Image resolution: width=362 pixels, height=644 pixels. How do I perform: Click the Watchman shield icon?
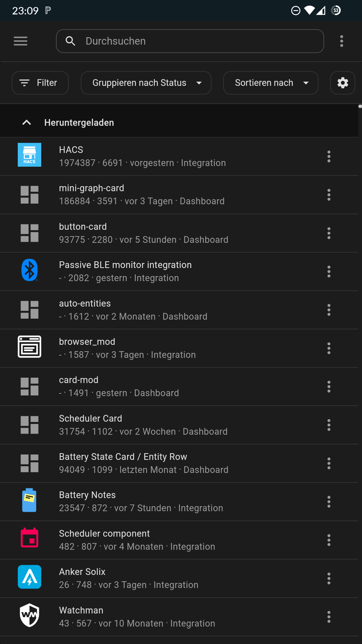pos(29,615)
